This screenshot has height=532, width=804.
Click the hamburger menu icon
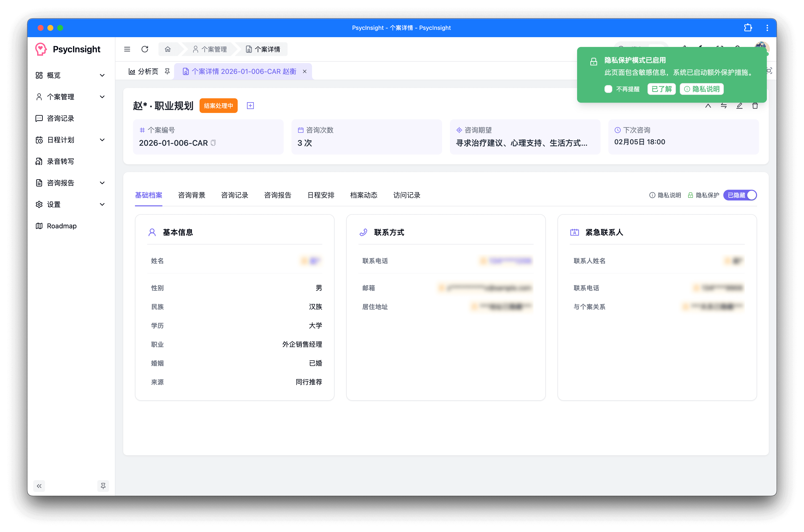127,49
